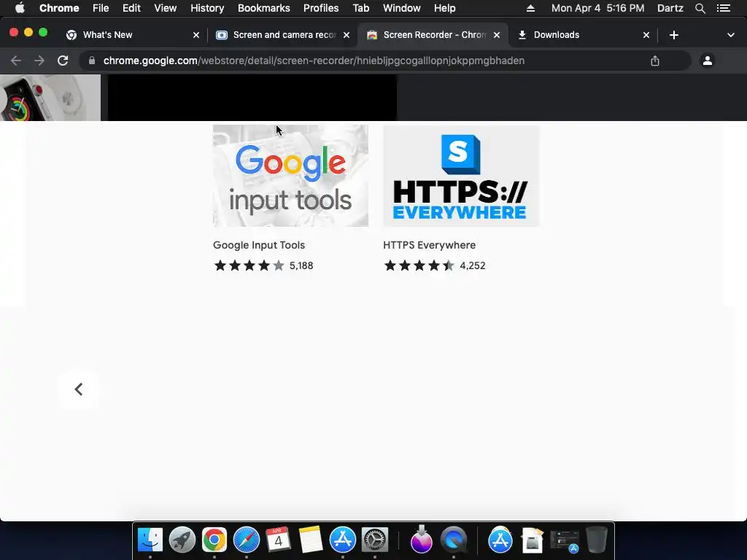Go forward to next page

coord(39,61)
